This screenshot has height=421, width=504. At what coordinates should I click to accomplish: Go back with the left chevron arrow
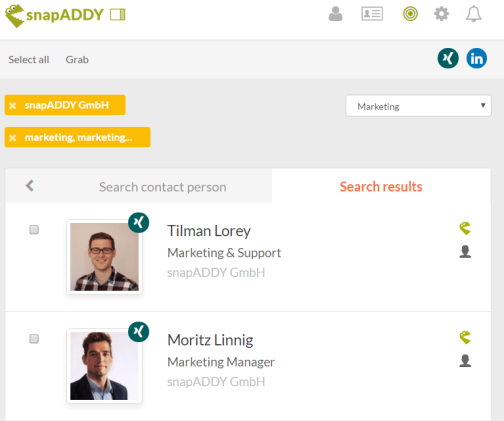tap(30, 186)
